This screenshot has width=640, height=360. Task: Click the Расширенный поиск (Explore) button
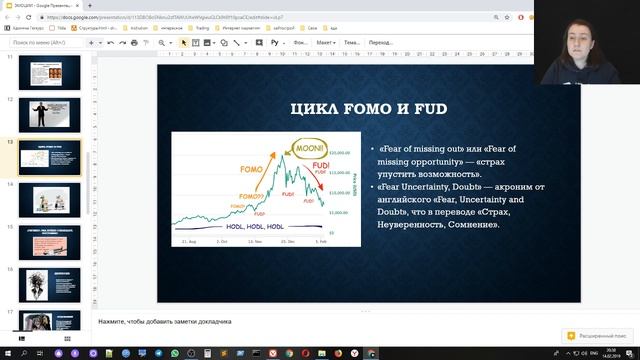[597, 336]
